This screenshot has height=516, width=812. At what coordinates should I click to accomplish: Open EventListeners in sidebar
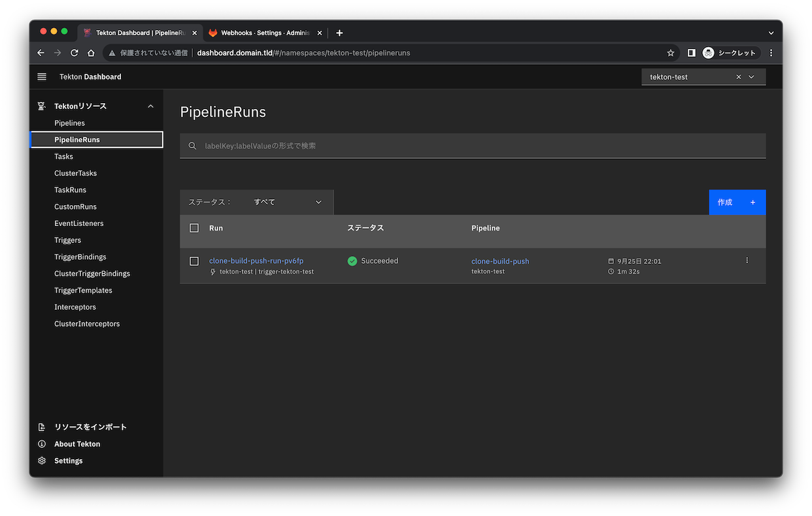(78, 223)
